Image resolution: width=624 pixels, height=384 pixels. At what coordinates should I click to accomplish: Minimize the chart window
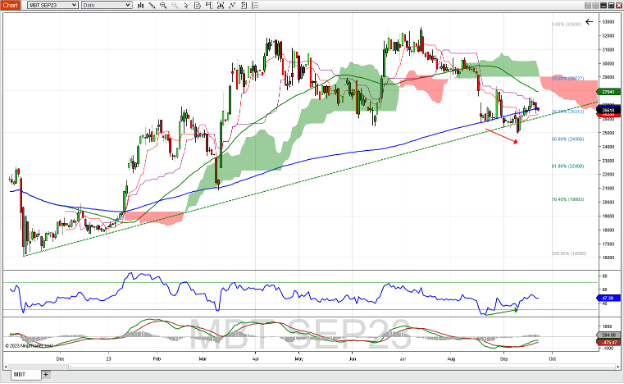coord(603,5)
